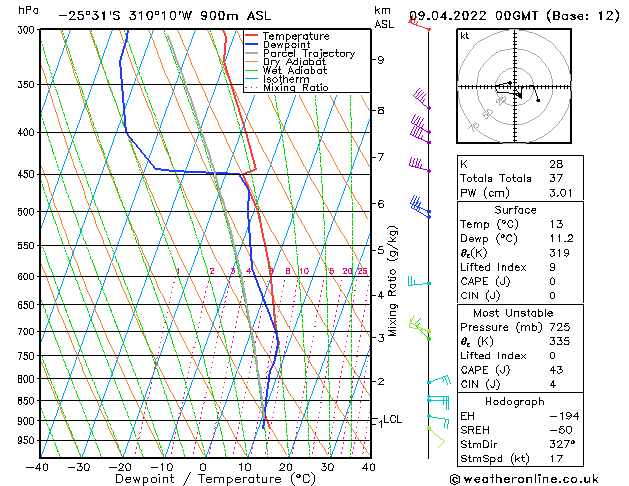Viewport: 629px width, 486px height.
Task: Click the 'hPa' axis unit label
Action: 28,10
